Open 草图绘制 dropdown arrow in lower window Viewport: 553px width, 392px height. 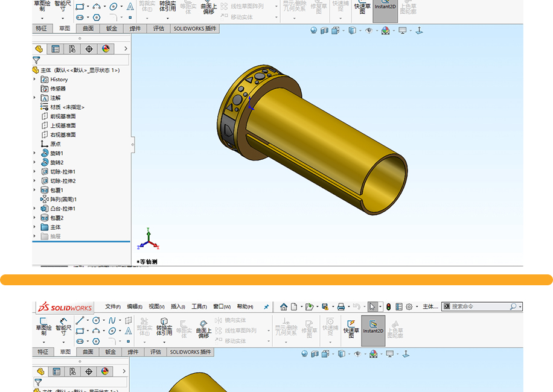pos(43,343)
